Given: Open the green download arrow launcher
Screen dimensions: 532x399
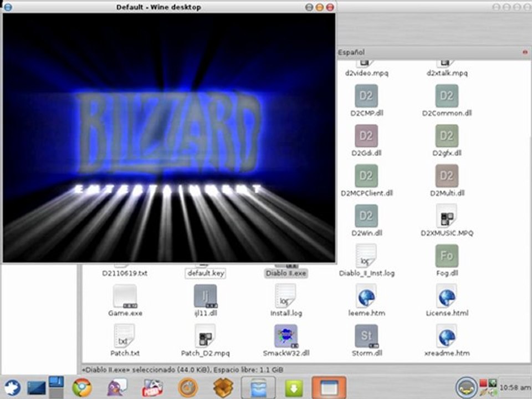Looking at the screenshot, I should click(x=294, y=387).
